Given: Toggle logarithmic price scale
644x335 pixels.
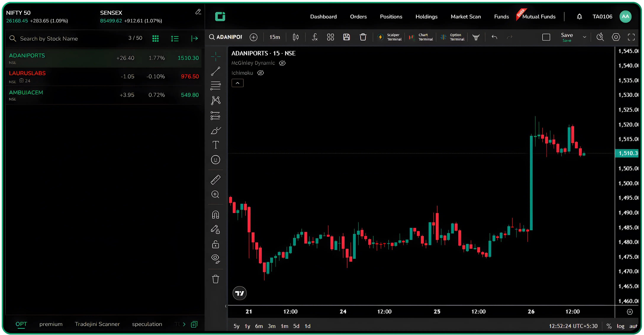Looking at the screenshot, I should (x=620, y=326).
